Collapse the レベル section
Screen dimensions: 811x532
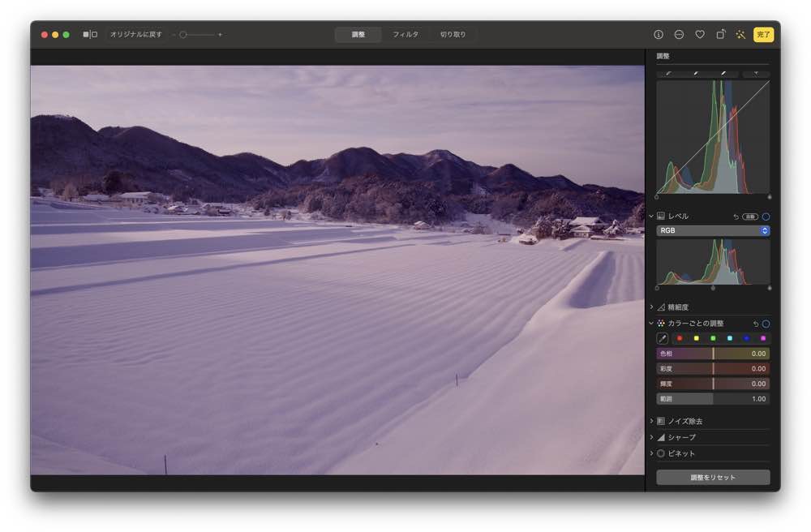pyautogui.click(x=651, y=216)
